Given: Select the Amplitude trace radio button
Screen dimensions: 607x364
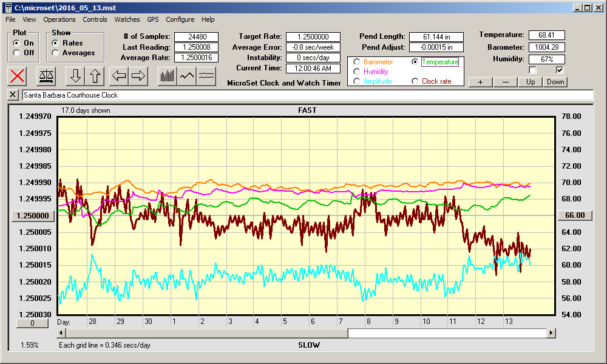Looking at the screenshot, I should (356, 81).
